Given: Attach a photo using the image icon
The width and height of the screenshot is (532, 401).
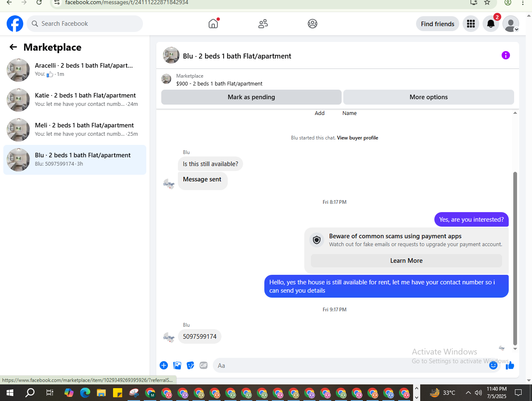Looking at the screenshot, I should (x=177, y=365).
